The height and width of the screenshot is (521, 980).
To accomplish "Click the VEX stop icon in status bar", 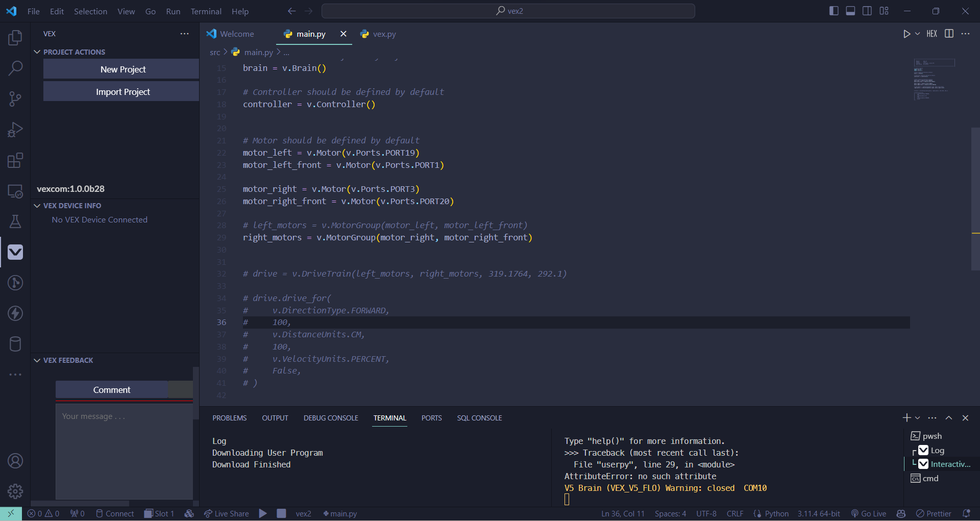I will tap(281, 513).
